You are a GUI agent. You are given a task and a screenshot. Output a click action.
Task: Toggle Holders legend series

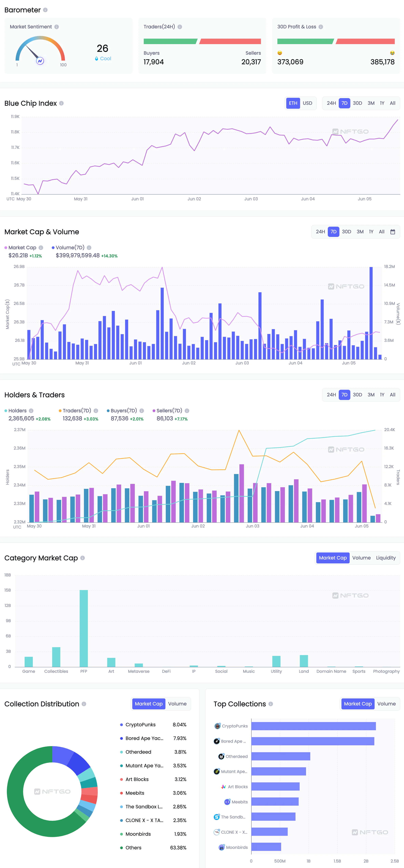click(16, 411)
